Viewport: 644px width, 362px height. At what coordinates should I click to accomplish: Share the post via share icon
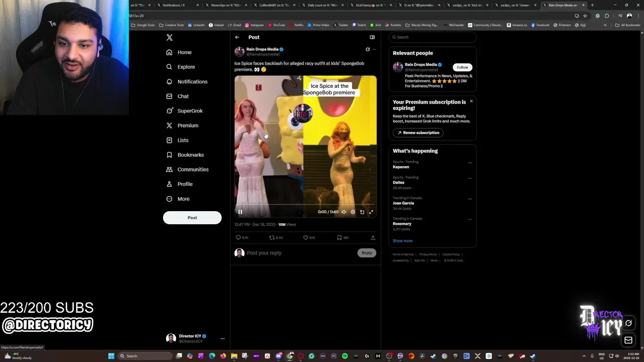point(373,237)
